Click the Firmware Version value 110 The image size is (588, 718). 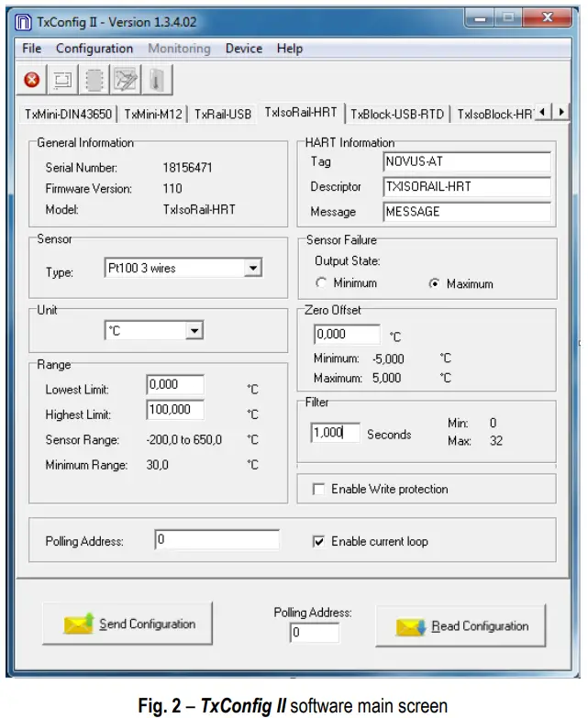tap(172, 188)
